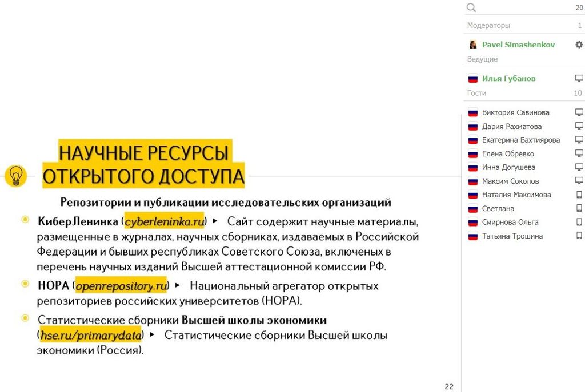Click the flag icon next to Максим Соколов
585x392 pixels.
(x=472, y=181)
